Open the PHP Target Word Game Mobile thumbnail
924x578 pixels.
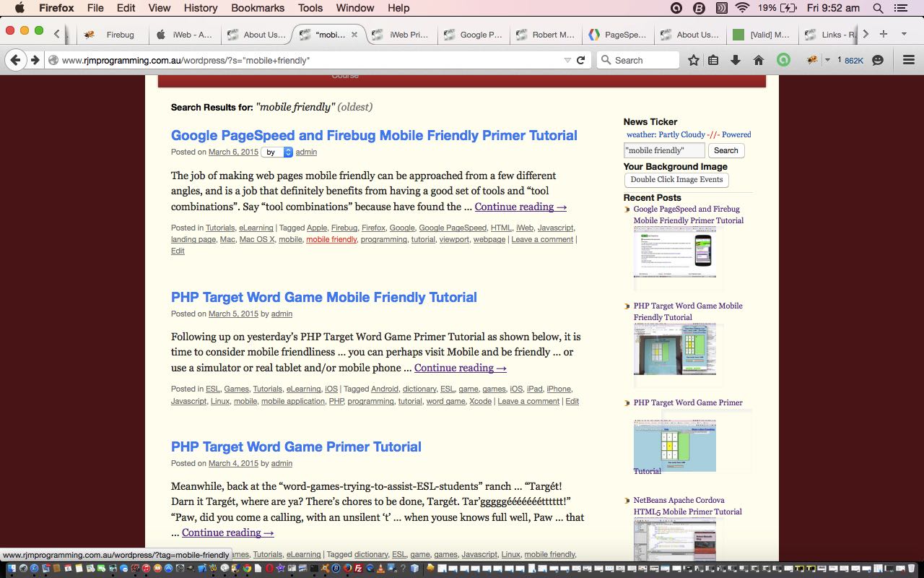click(x=675, y=349)
